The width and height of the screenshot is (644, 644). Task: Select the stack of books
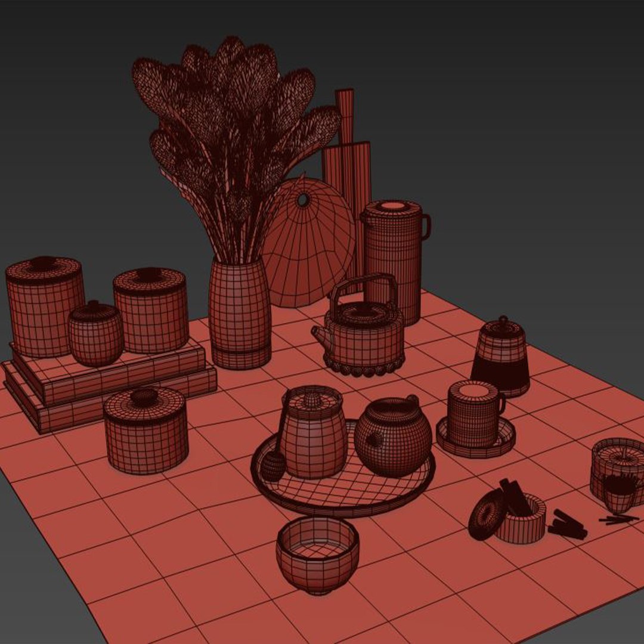click(x=109, y=386)
